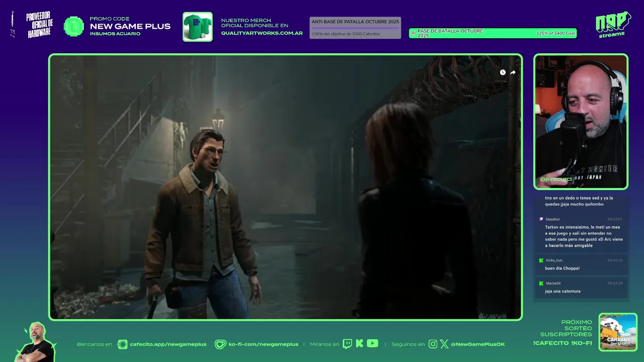Click the Kick icon in footer

[x=359, y=343]
